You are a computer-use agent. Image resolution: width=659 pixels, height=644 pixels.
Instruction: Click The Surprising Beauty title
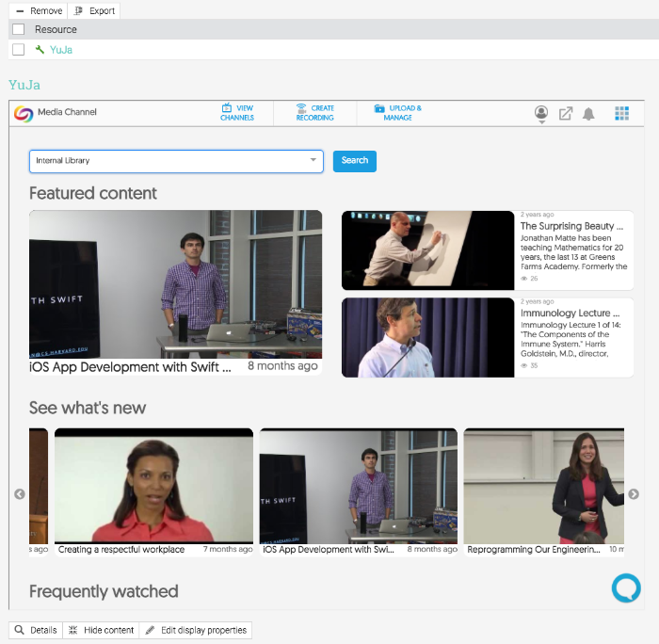pyautogui.click(x=571, y=226)
